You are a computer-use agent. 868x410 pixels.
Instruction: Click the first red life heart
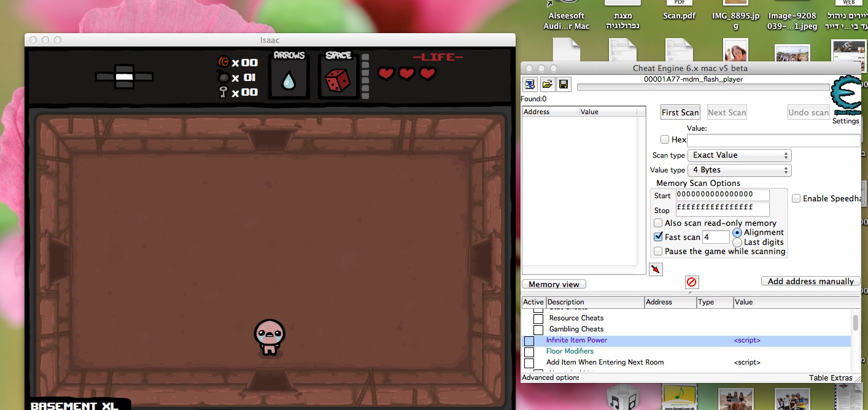386,74
